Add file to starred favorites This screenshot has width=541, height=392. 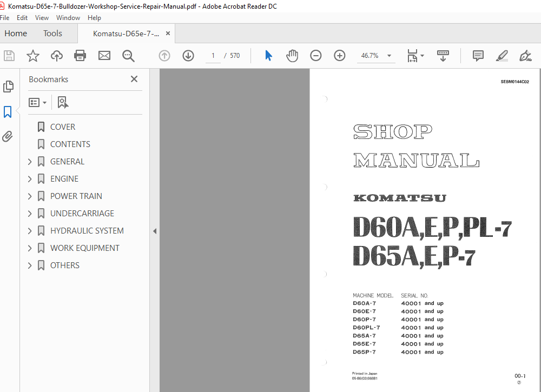(33, 56)
